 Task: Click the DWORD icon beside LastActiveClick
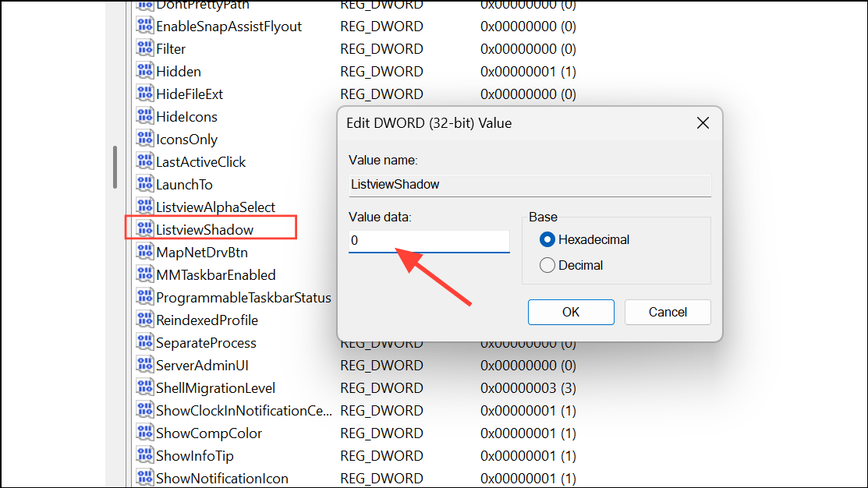[x=145, y=161]
